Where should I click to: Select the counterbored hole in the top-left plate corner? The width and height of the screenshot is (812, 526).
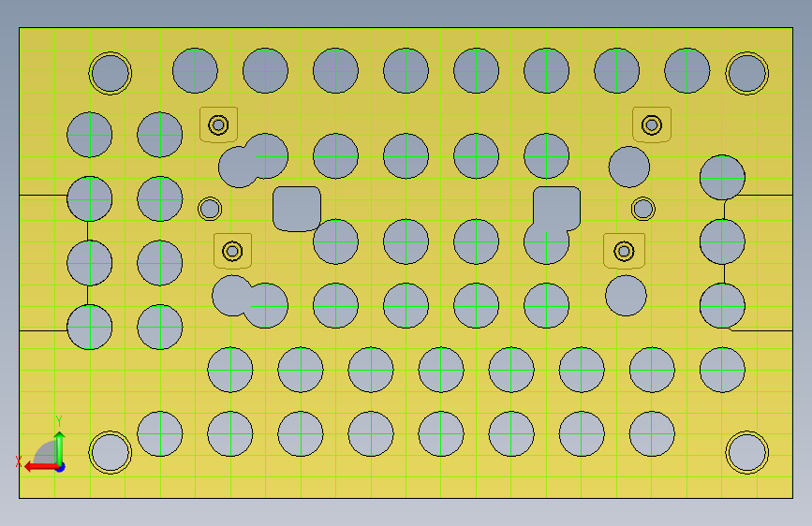110,73
